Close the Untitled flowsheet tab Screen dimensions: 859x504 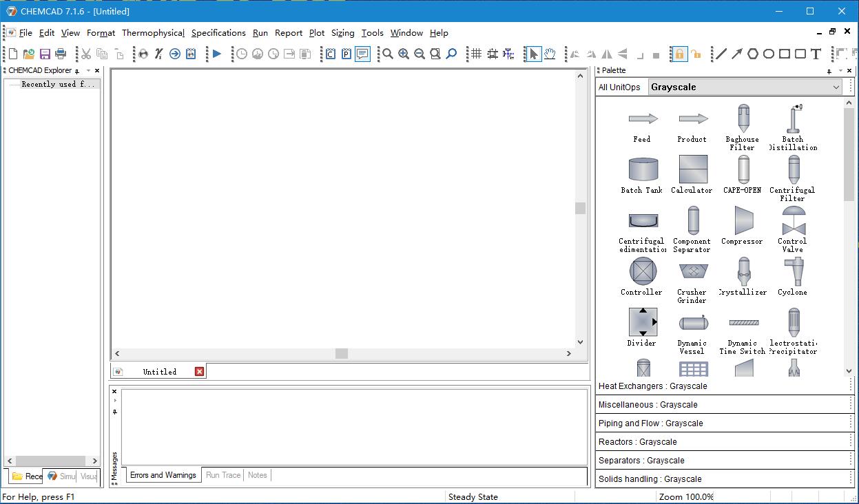pyautogui.click(x=198, y=371)
